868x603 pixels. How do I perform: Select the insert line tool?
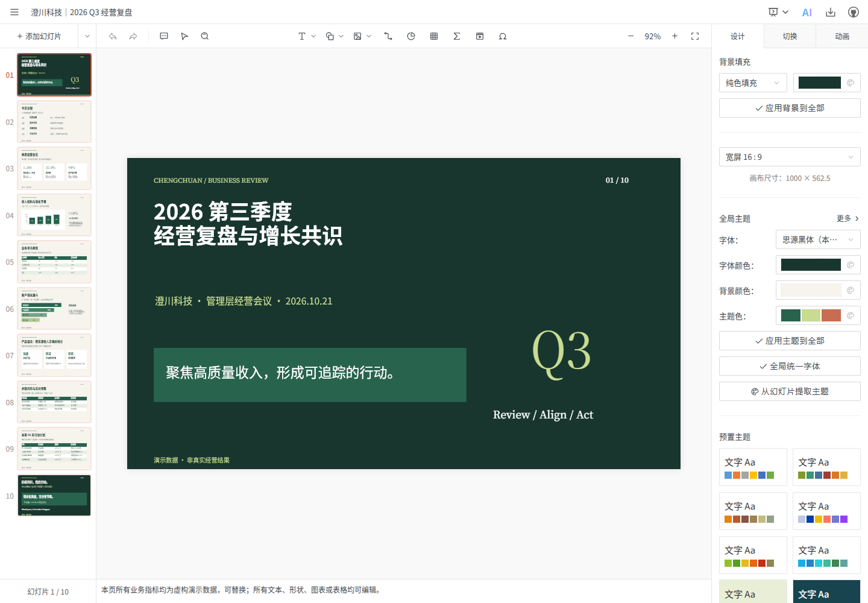point(388,36)
